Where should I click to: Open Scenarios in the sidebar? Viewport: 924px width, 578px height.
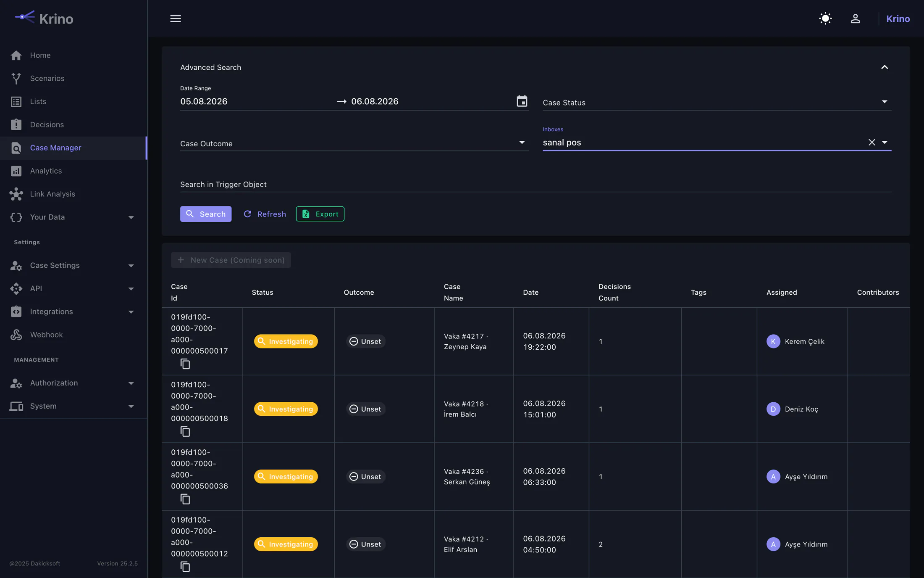tap(73, 78)
